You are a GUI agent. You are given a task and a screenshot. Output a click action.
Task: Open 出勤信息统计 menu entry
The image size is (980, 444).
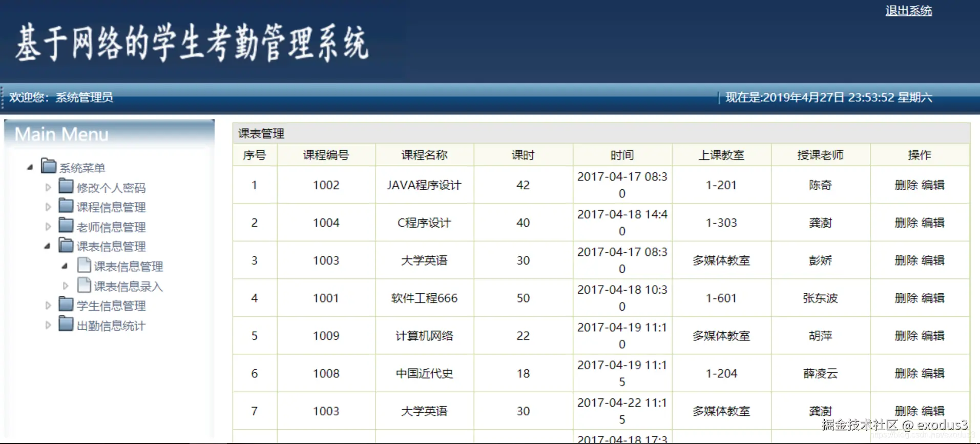coord(111,326)
